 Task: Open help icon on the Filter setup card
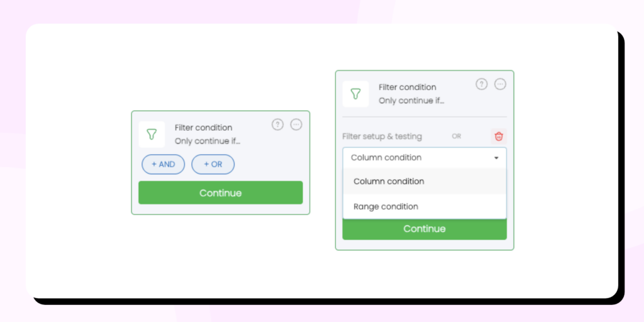482,84
